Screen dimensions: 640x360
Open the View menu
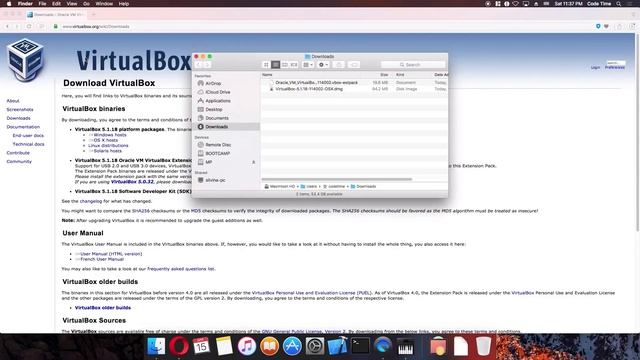71,4
